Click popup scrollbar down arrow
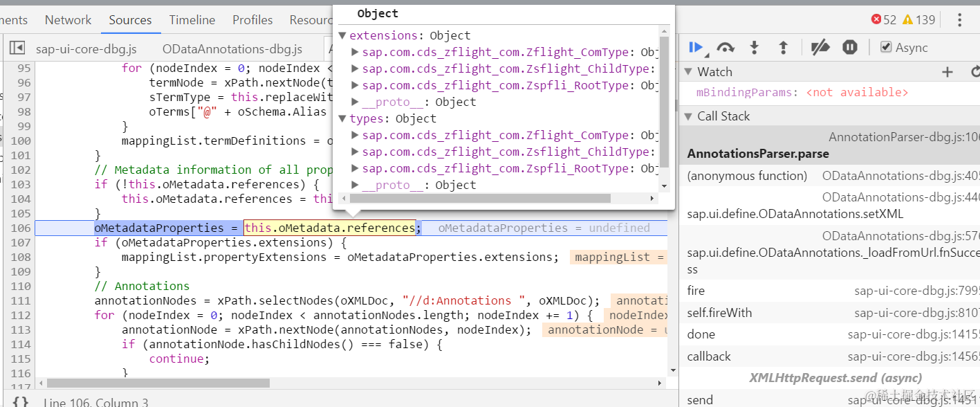 664,186
